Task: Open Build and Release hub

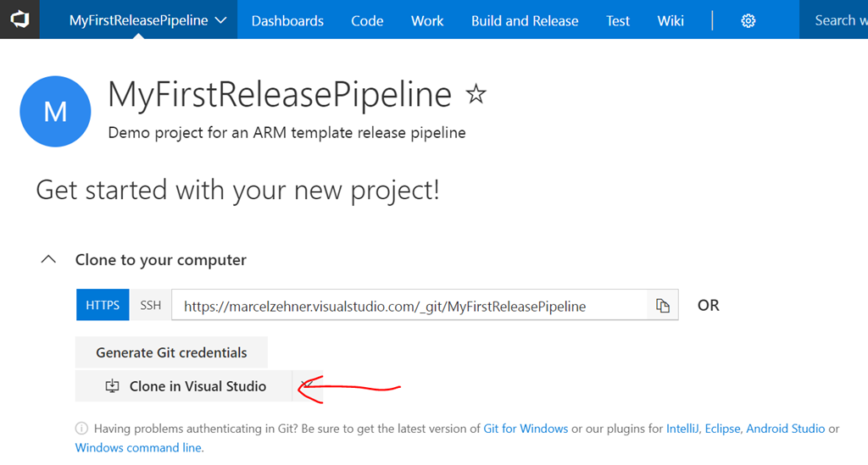Action: click(x=525, y=21)
